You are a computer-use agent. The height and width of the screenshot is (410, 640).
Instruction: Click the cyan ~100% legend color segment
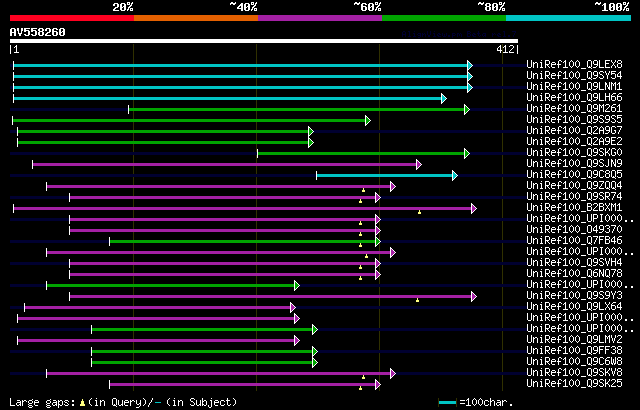click(569, 18)
